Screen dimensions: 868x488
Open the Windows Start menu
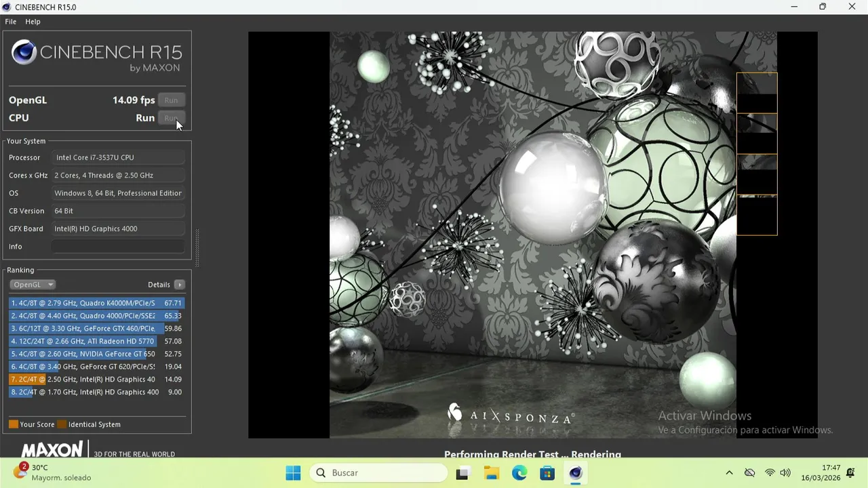(293, 473)
